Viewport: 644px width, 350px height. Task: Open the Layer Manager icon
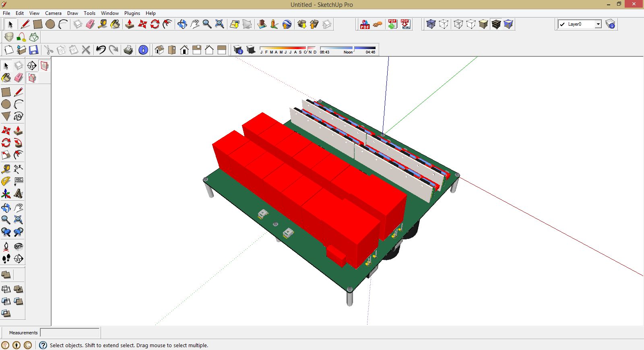(x=610, y=24)
